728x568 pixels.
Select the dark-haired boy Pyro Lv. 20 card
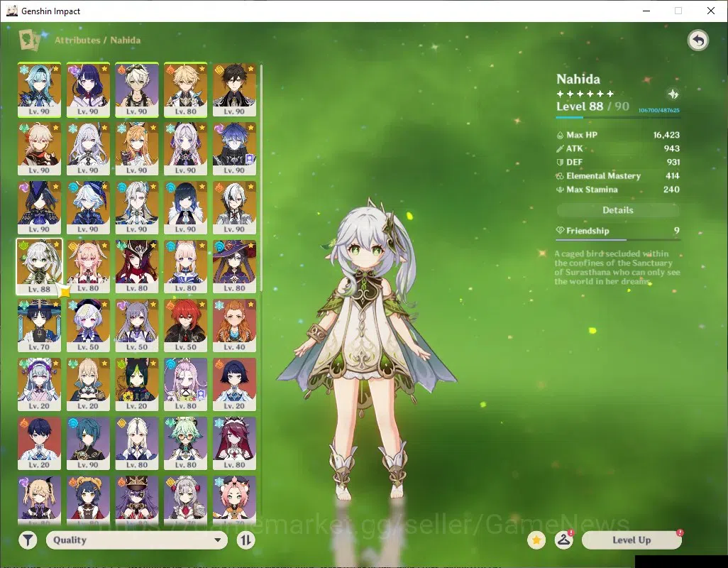(x=40, y=444)
